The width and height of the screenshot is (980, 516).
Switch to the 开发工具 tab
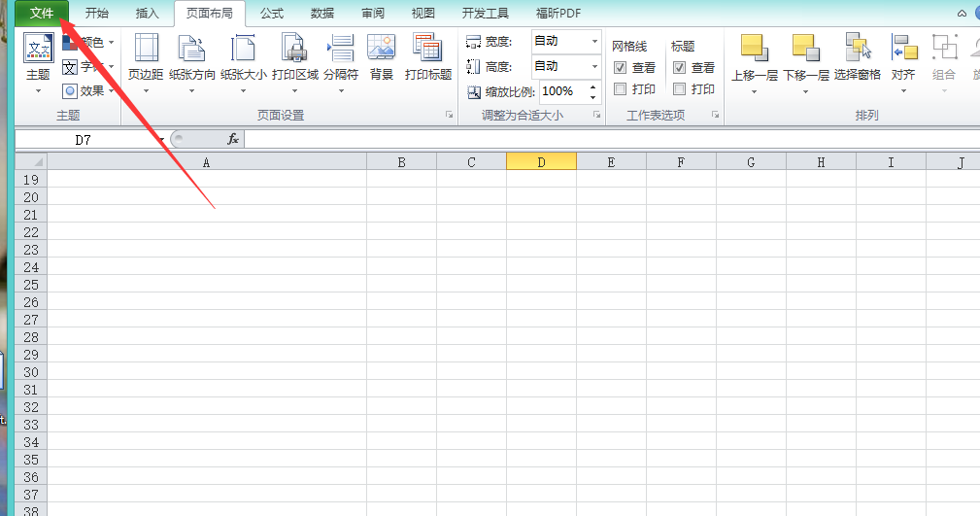pos(485,14)
